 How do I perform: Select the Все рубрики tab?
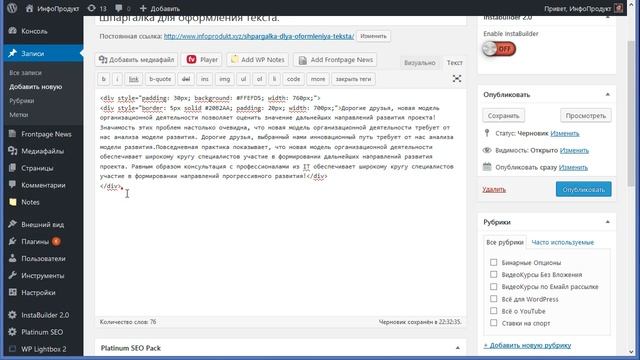click(505, 242)
